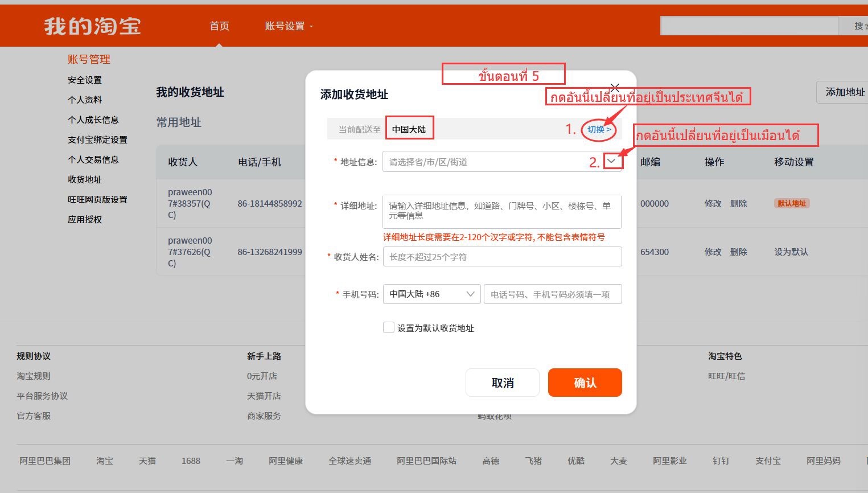The image size is (868, 493).
Task: Click phone number 86-18144858992
Action: pyautogui.click(x=270, y=204)
